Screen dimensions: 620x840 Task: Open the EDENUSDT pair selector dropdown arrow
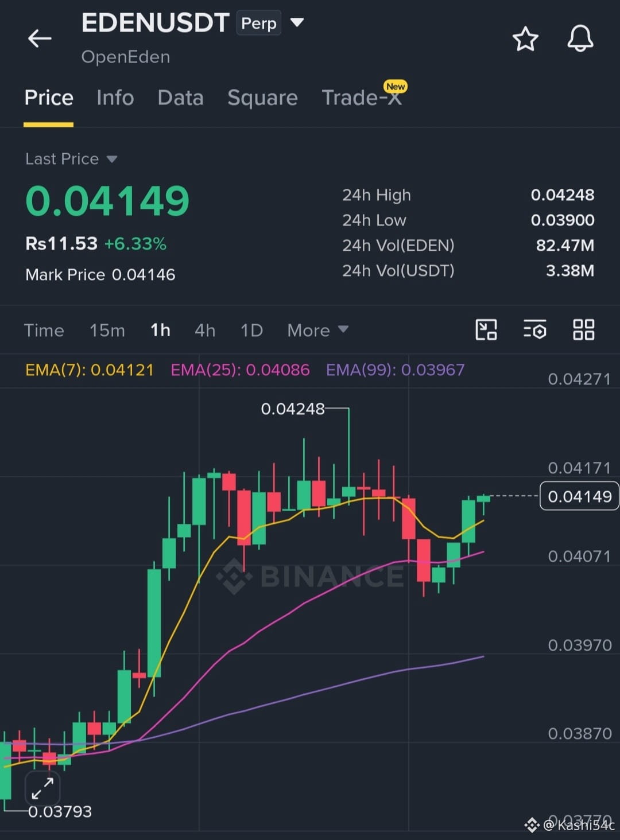coord(297,22)
